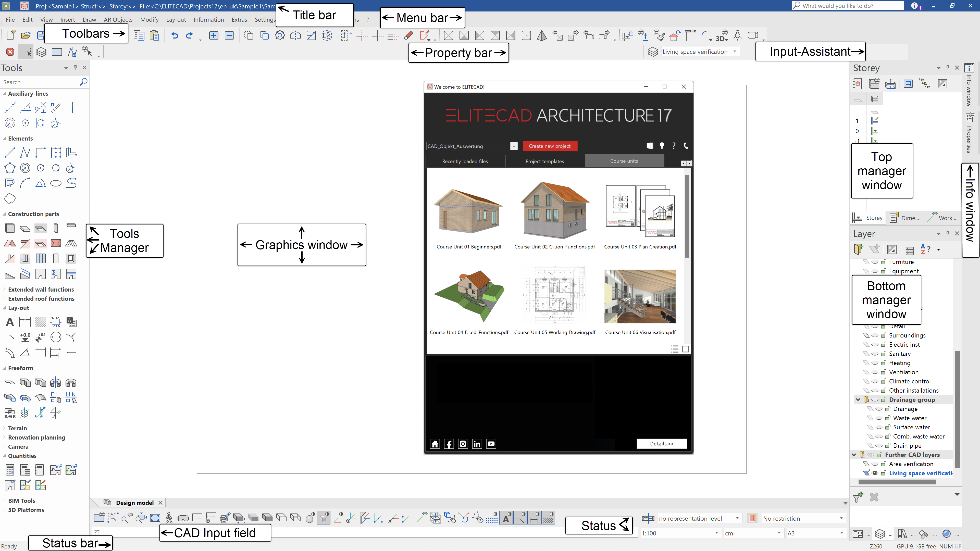Screen dimensions: 980x551
Task: Click the phone contact icon in Welcome dialog
Action: tap(686, 146)
